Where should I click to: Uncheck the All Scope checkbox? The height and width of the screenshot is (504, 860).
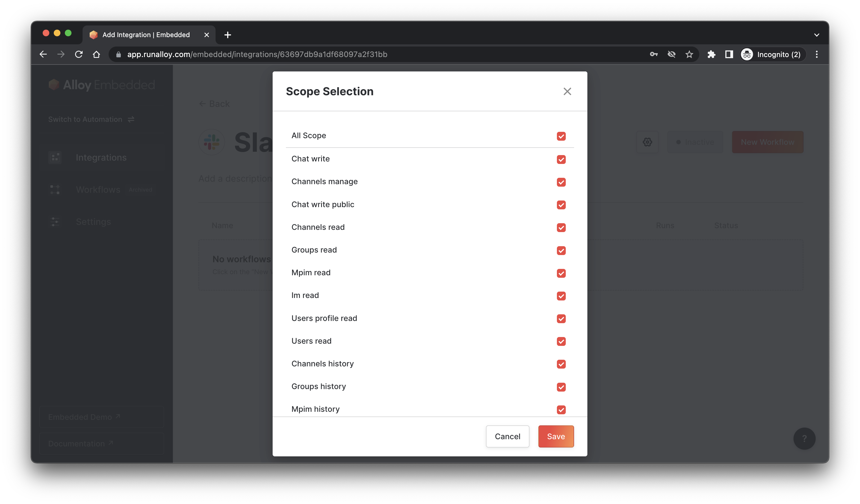(x=561, y=136)
